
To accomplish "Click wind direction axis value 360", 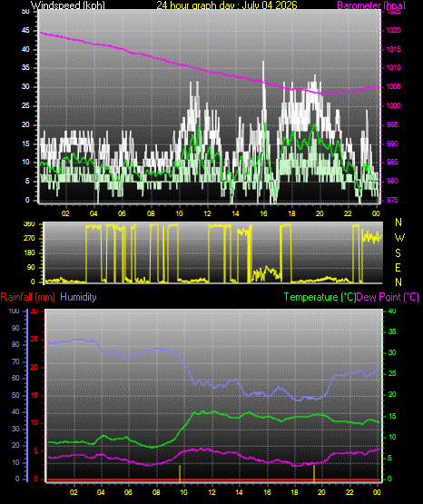I will pyautogui.click(x=29, y=224).
